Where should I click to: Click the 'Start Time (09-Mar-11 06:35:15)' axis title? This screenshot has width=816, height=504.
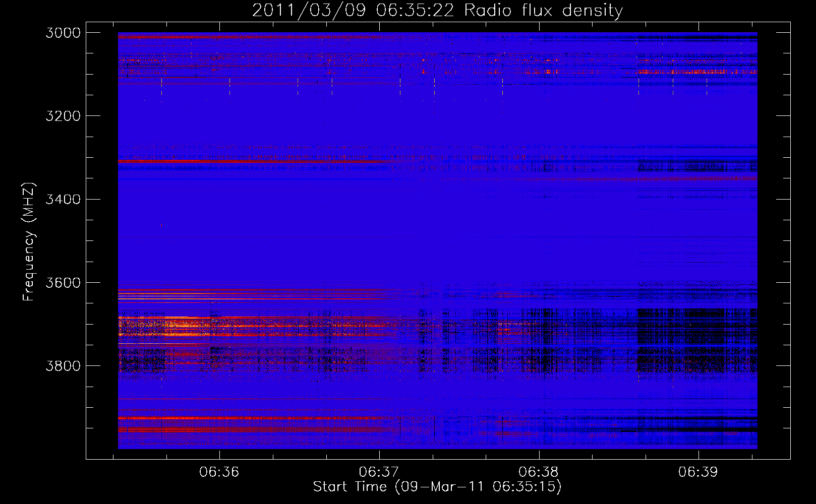pos(437,487)
